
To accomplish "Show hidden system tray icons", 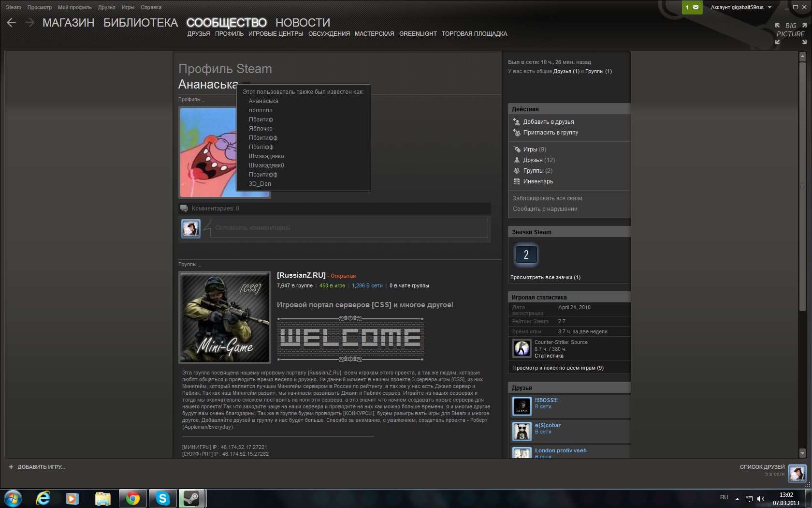I will (737, 499).
